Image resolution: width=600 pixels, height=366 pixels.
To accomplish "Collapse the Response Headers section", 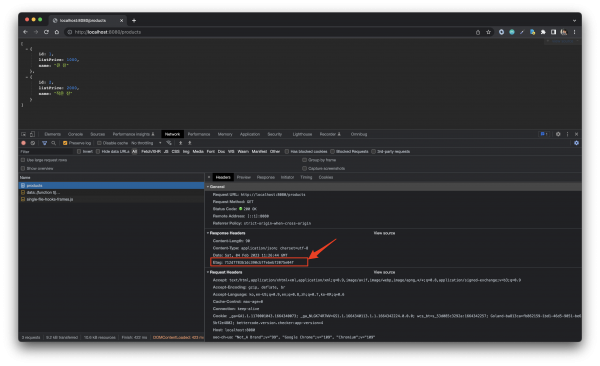I will [208, 233].
